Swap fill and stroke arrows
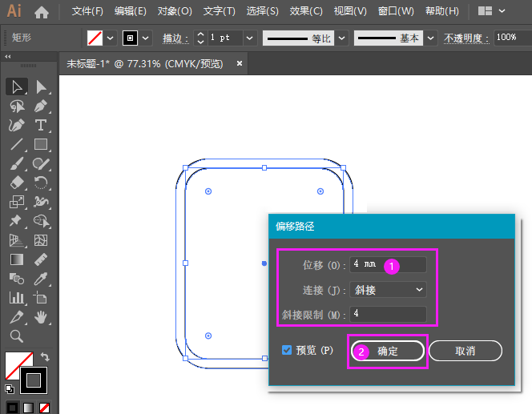Viewport: 532px width, 414px height. click(45, 357)
